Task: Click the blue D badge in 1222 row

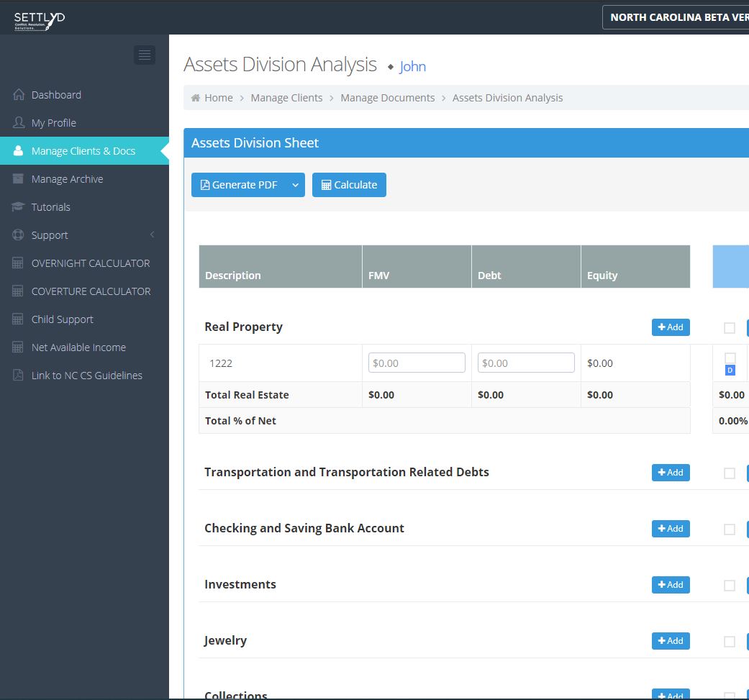Action: tap(730, 370)
